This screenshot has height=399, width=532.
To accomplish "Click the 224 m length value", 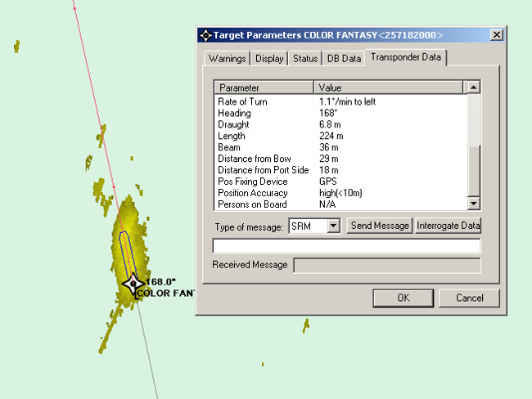I will click(x=331, y=136).
